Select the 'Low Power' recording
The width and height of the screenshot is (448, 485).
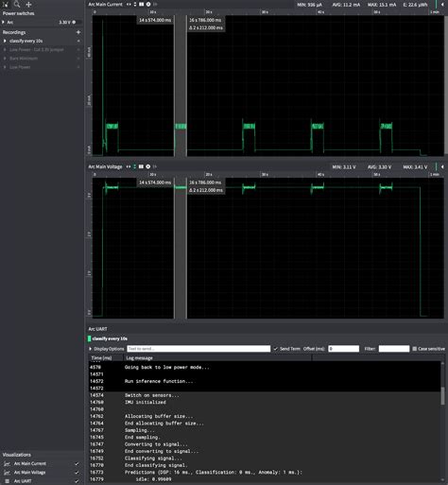tap(20, 67)
